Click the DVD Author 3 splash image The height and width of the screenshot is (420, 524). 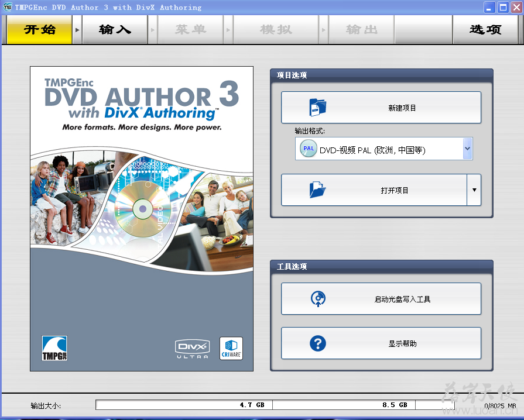pos(142,219)
